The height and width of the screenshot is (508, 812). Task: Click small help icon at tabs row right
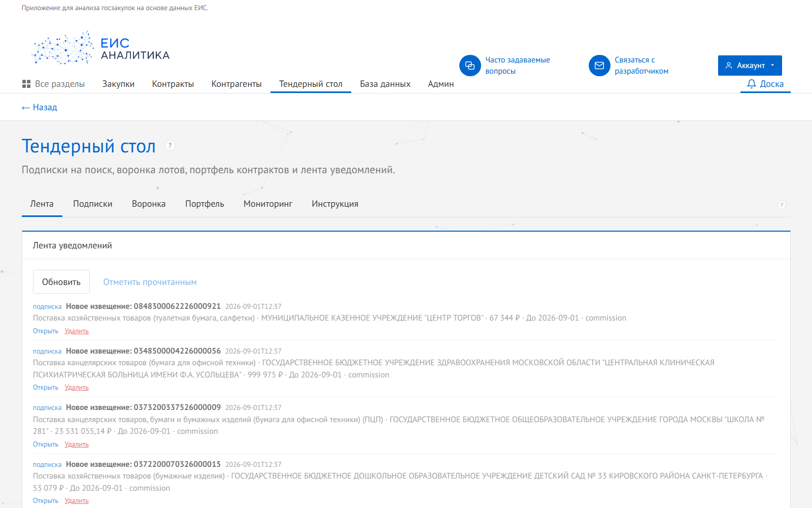pyautogui.click(x=782, y=205)
